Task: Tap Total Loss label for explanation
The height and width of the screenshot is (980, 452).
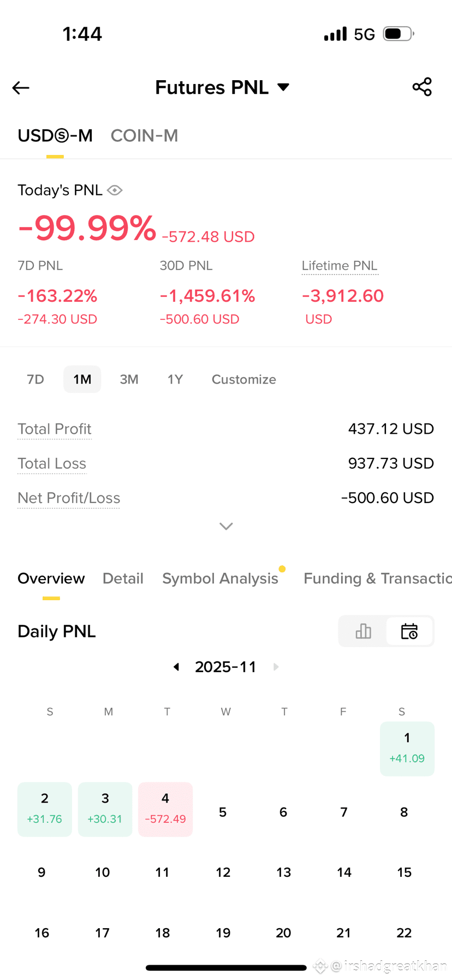Action: pos(52,463)
